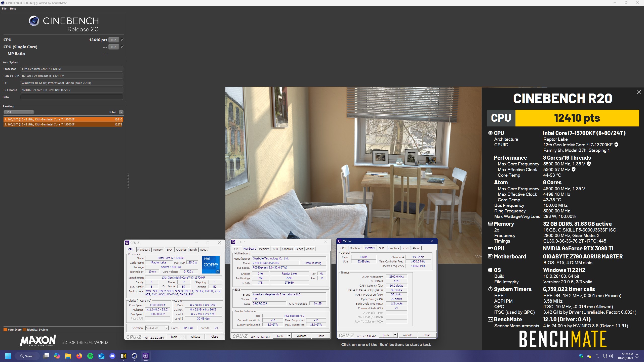
Task: Switch to BenchMate taskbar icon
Action: pos(124,356)
